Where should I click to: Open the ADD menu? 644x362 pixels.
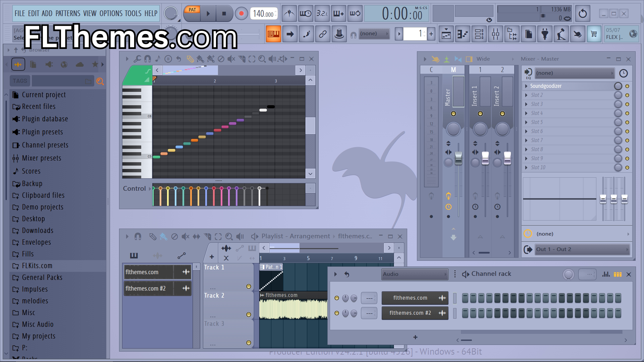tap(47, 13)
